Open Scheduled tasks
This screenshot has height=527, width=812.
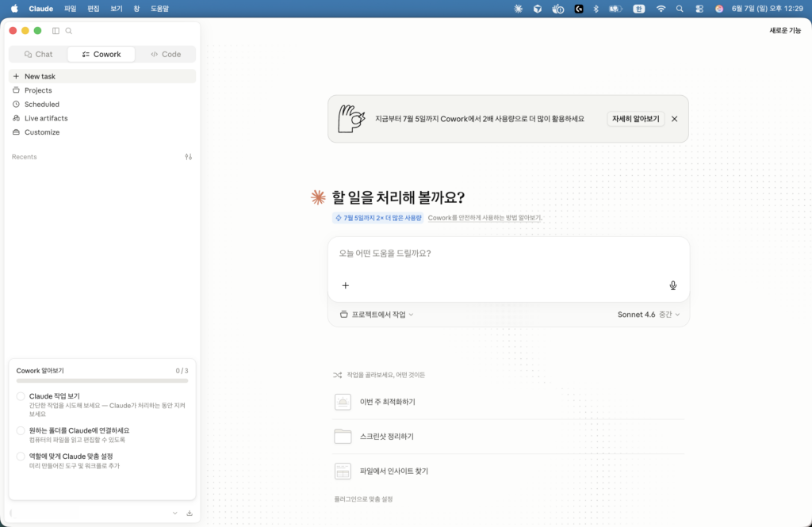pyautogui.click(x=102, y=104)
